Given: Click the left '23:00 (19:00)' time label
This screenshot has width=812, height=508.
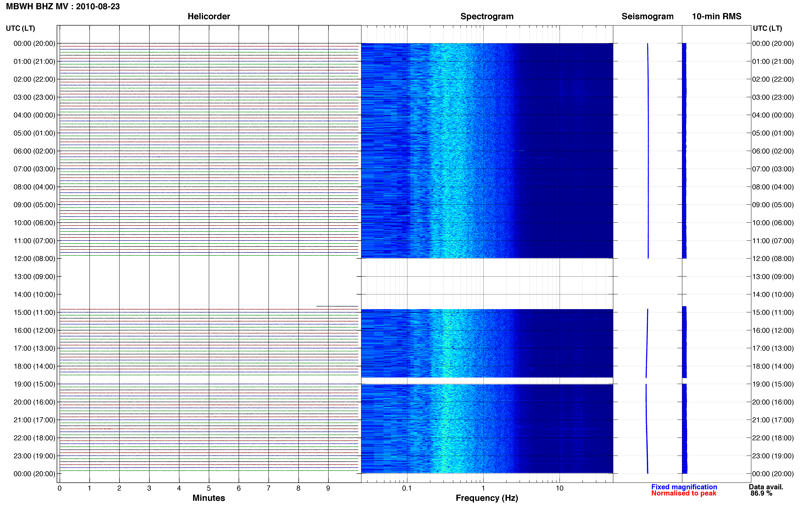Looking at the screenshot, I should [34, 456].
